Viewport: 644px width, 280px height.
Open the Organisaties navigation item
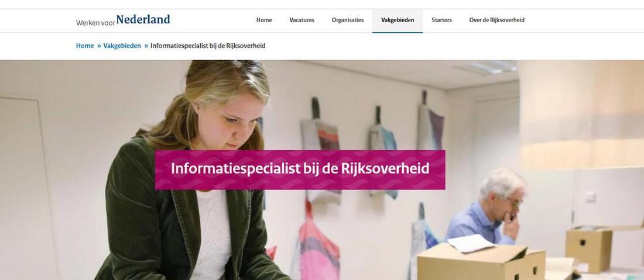(347, 20)
